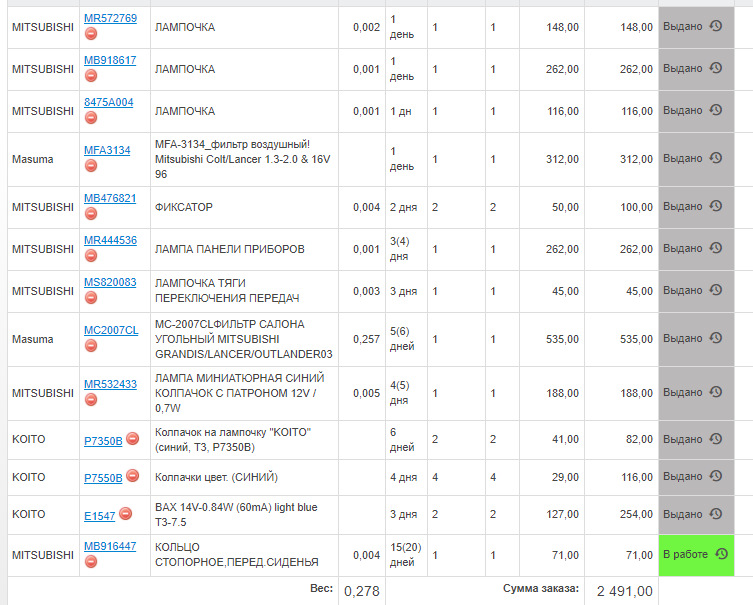
Task: Open status history icon for E1547 row
Action: click(716, 514)
